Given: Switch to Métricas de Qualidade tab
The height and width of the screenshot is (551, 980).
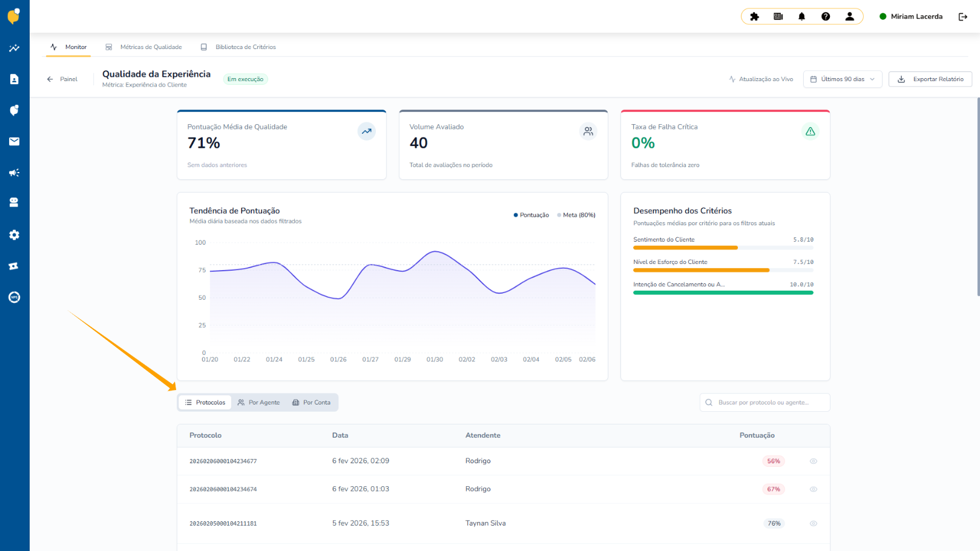Looking at the screenshot, I should click(143, 47).
